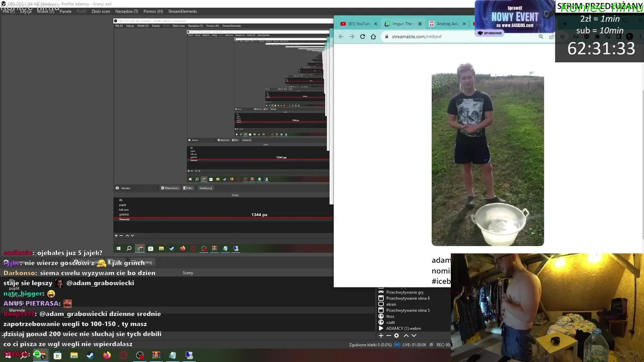Add a new source with the plus icon

click(x=381, y=335)
